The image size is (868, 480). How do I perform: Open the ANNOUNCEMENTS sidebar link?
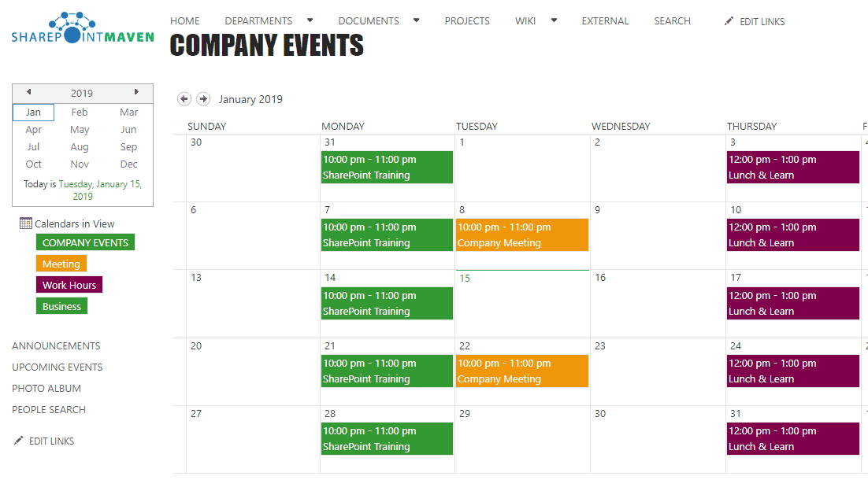point(56,345)
